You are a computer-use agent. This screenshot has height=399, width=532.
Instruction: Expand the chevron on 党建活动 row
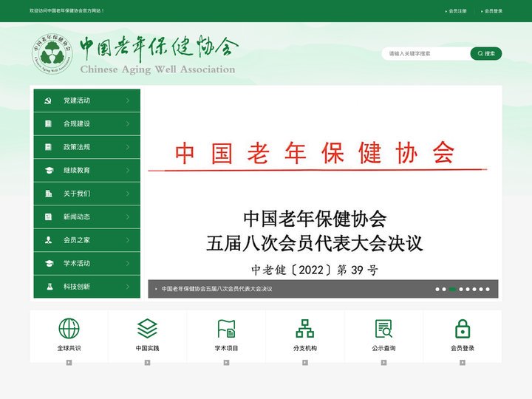click(128, 100)
